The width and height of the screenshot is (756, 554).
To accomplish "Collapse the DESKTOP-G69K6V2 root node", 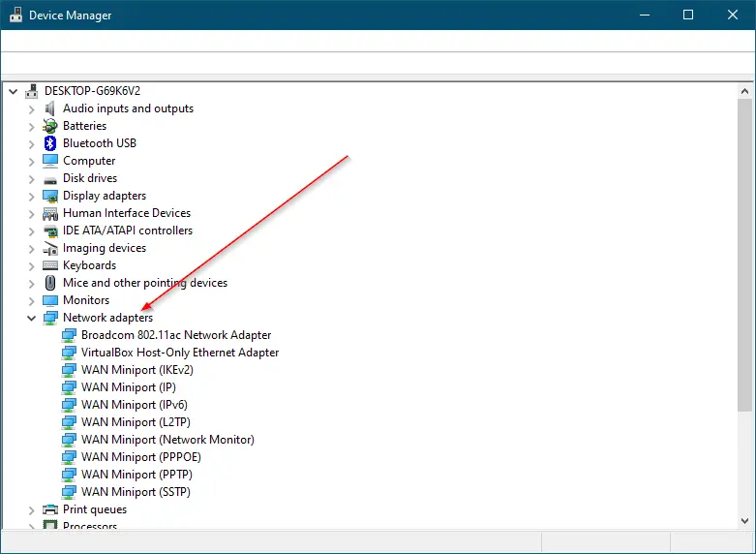I will (13, 91).
